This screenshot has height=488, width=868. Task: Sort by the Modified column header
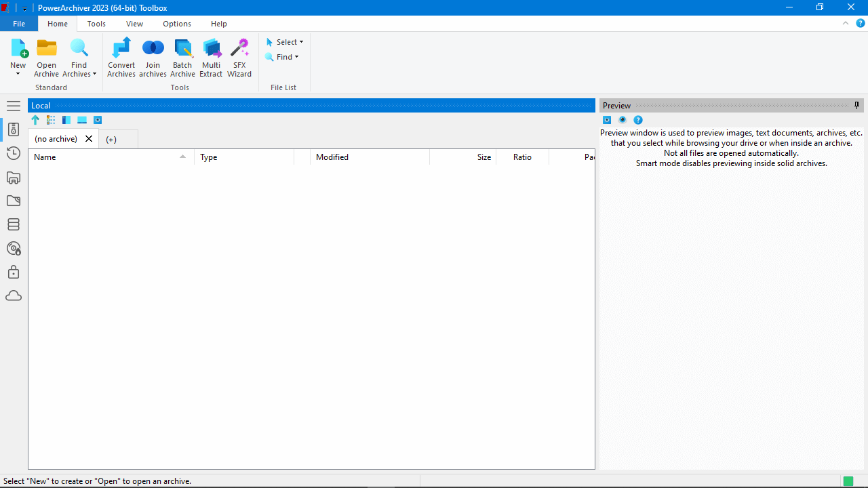(370, 157)
